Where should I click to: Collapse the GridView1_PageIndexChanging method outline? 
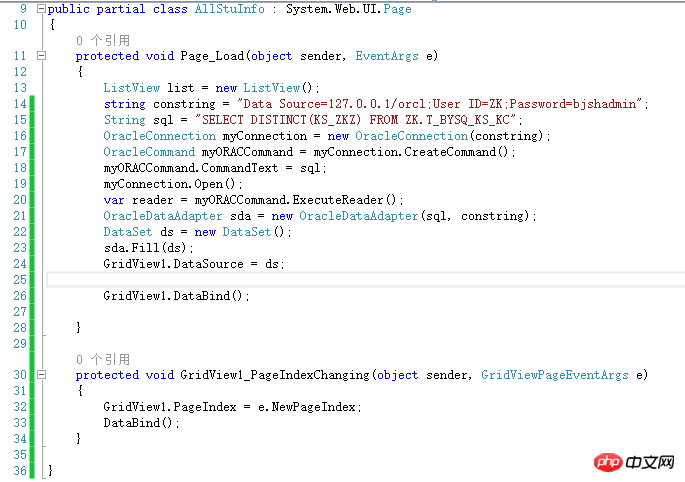point(41,375)
